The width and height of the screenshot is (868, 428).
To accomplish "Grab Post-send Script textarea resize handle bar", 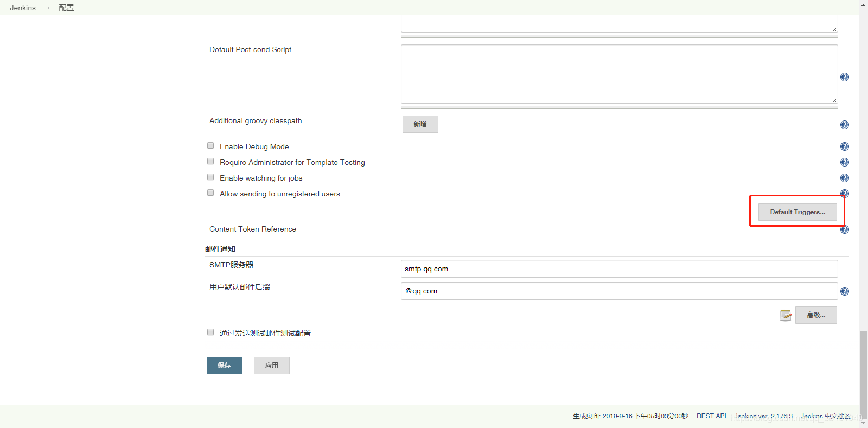I will pos(619,107).
